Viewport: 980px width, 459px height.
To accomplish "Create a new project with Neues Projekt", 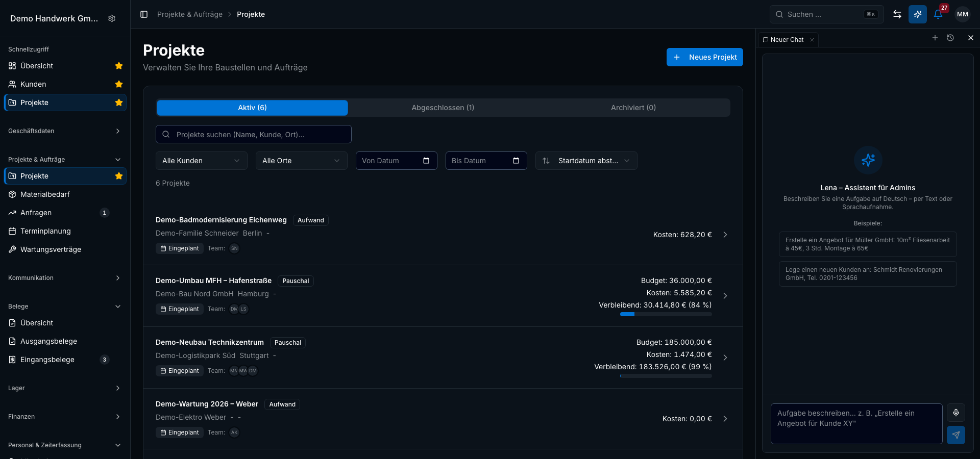I will pos(705,57).
